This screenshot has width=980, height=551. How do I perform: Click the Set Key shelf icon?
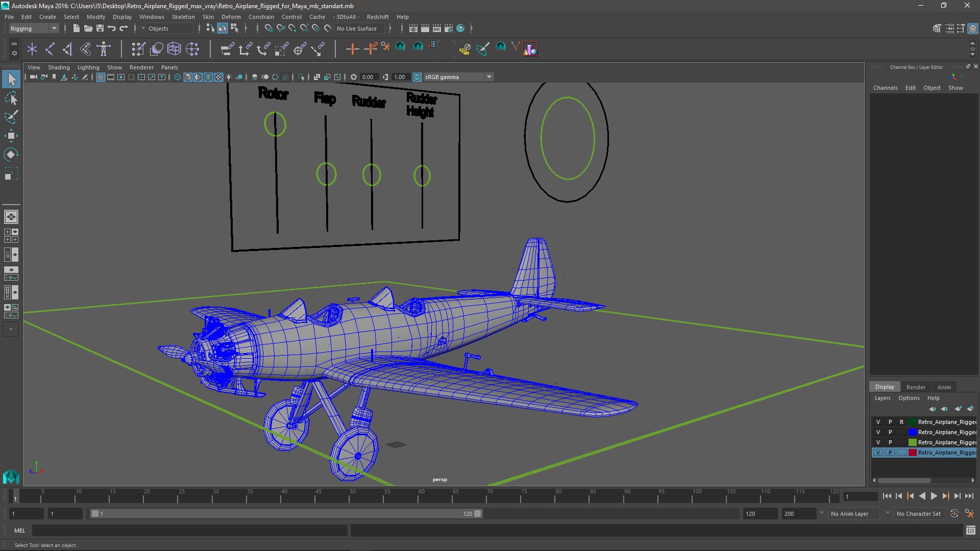(x=352, y=49)
